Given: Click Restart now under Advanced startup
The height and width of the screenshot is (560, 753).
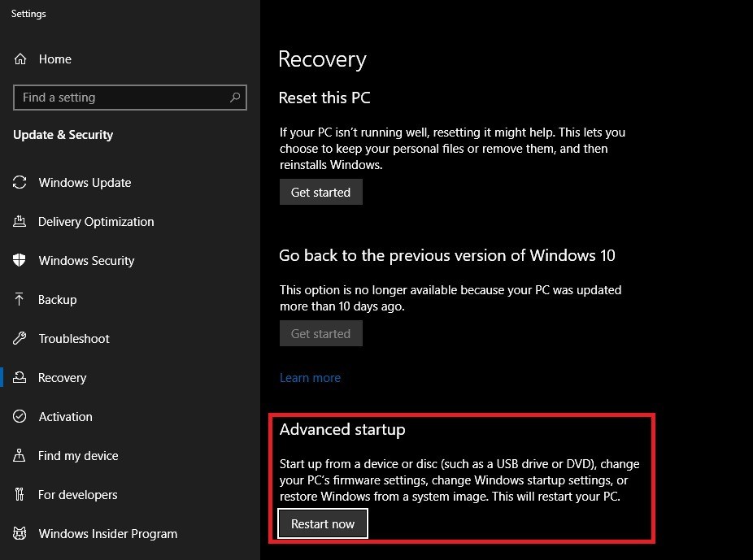Looking at the screenshot, I should pos(322,523).
